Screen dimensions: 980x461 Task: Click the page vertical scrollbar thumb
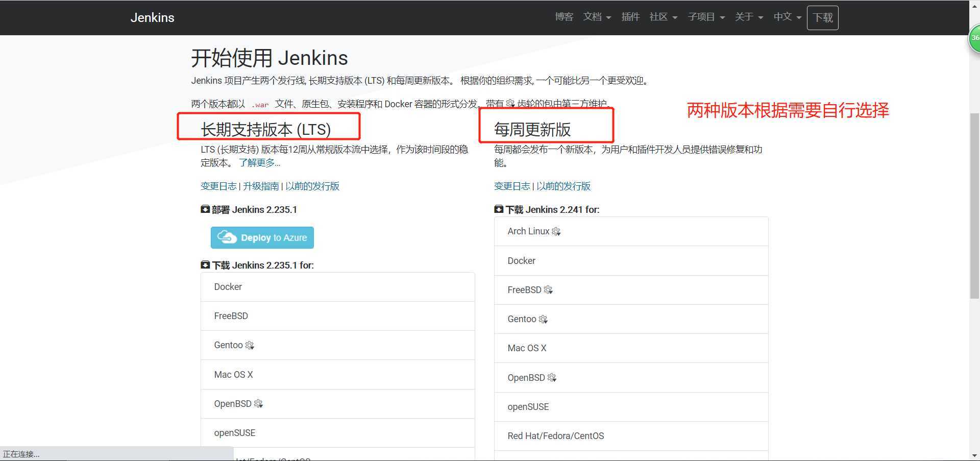coord(974,205)
